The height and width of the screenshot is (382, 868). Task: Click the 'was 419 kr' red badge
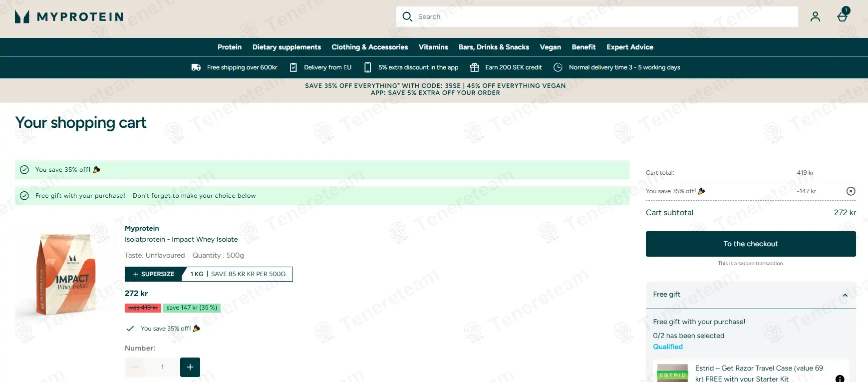(143, 308)
